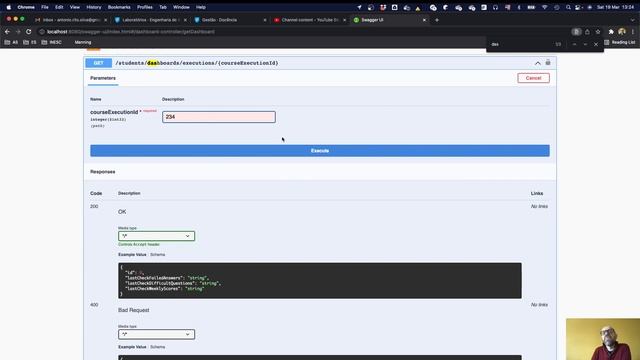Screen dimensions: 640x360
Task: Open media type dropdown for 400 response
Action: click(x=156, y=334)
